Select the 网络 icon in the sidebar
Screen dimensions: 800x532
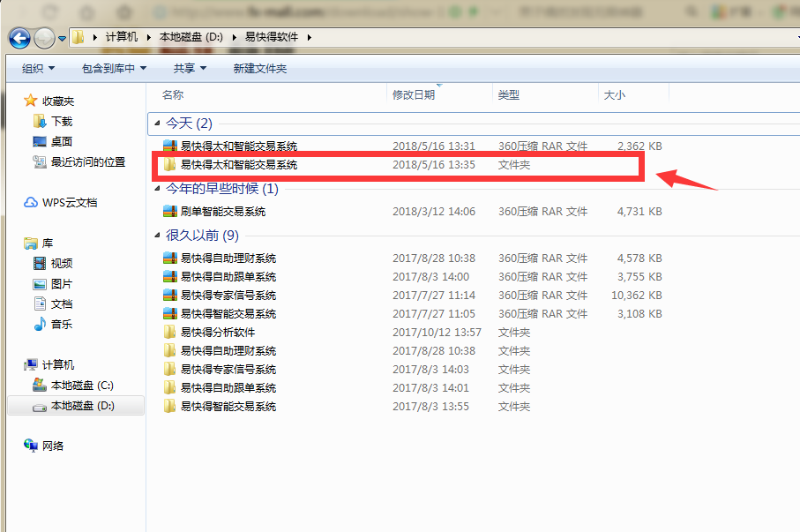[x=31, y=446]
